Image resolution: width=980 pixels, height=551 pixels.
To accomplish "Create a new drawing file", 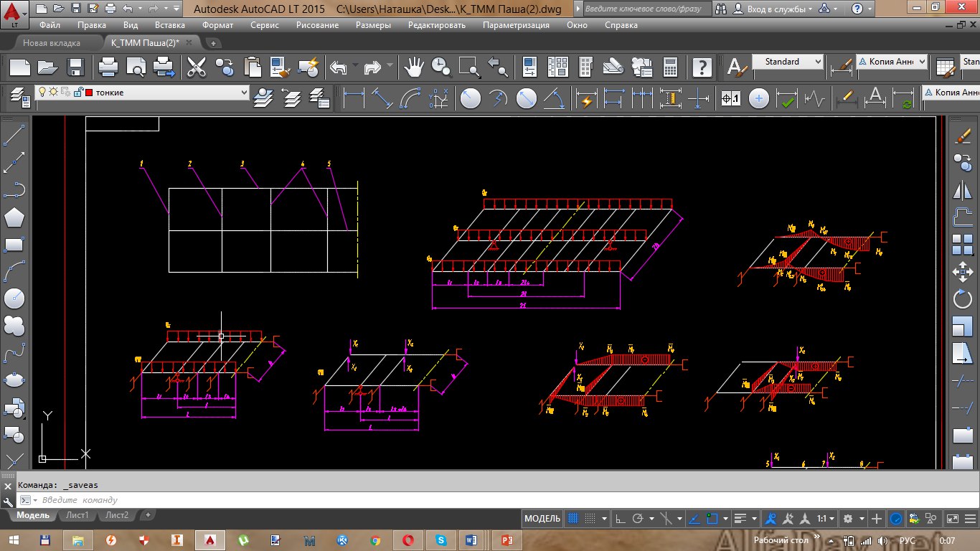I will (x=20, y=67).
